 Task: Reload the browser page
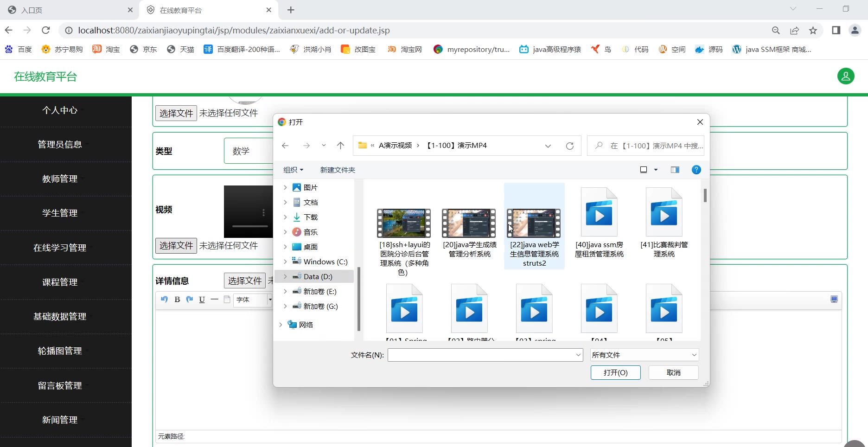point(45,31)
